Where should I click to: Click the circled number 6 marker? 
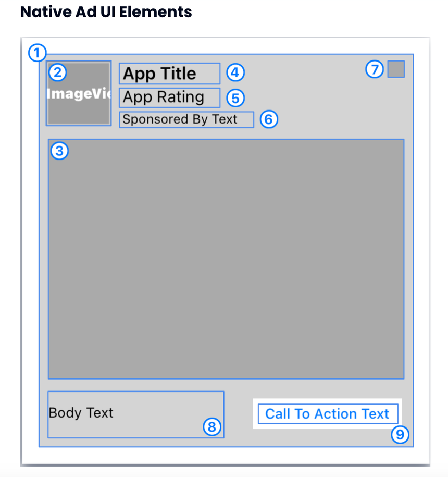click(x=269, y=119)
